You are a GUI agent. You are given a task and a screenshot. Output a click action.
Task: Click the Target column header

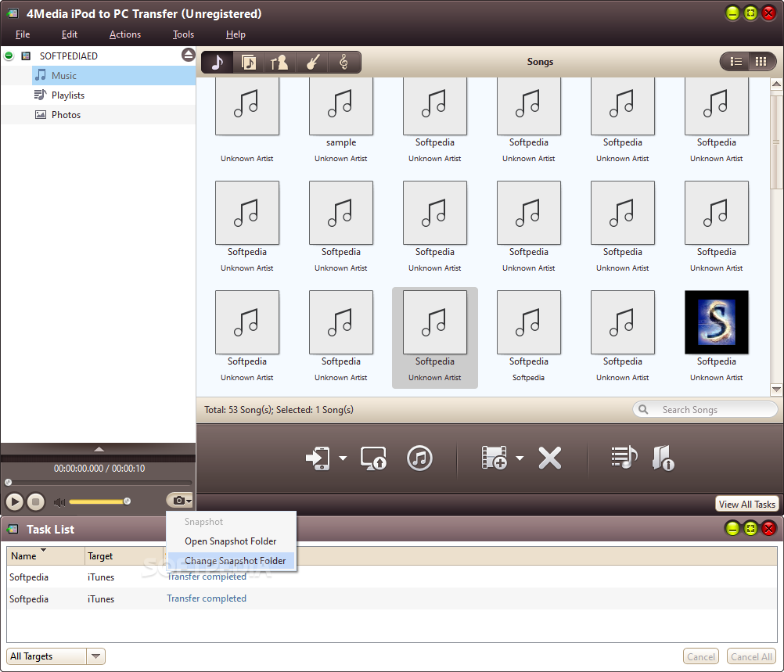[x=124, y=555]
